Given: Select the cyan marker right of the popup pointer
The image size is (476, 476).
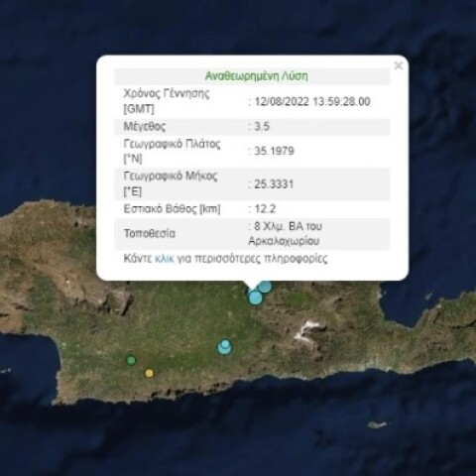Looking at the screenshot, I should [x=265, y=287].
